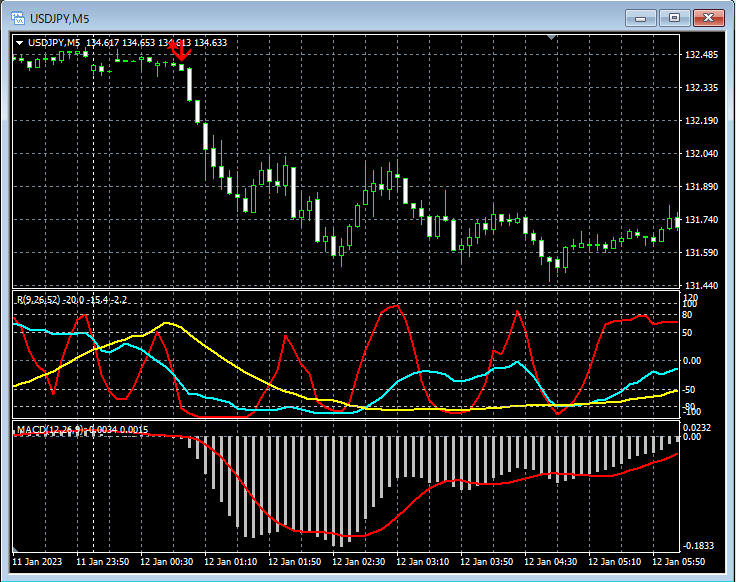737x582 pixels.
Task: Click the 100 level on R indicator scale
Action: (x=690, y=304)
